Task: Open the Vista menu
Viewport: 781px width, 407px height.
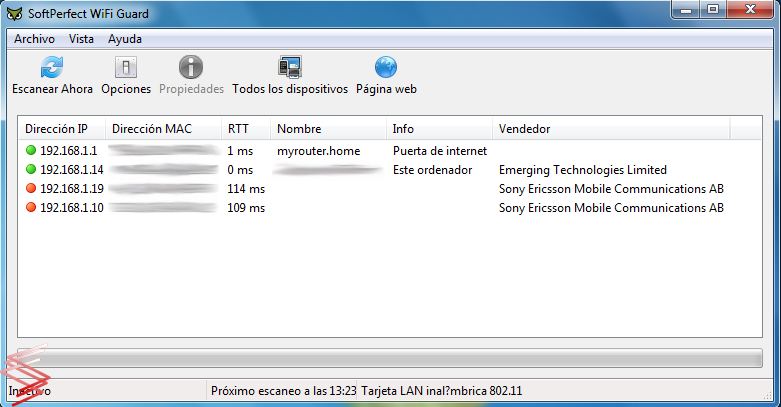Action: point(81,39)
